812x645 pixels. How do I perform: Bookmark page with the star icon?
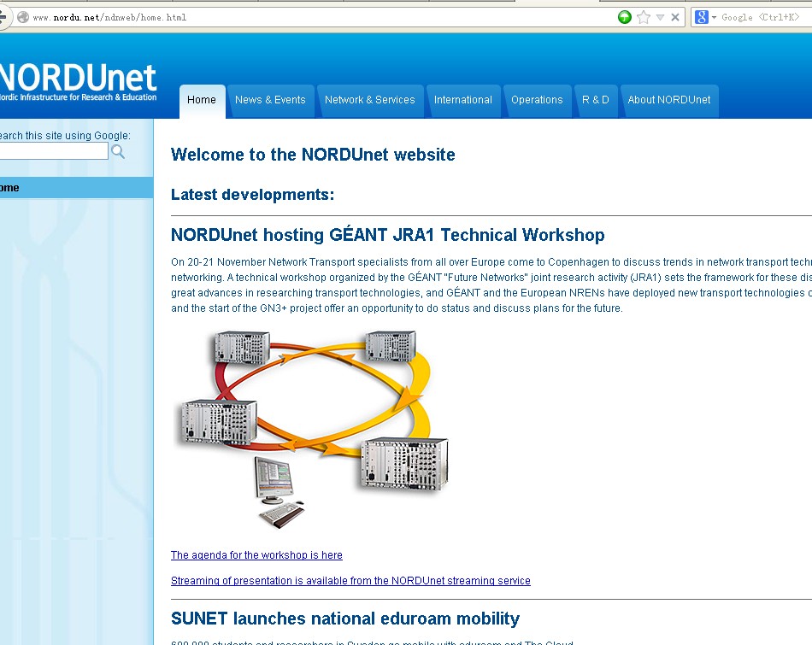tap(643, 17)
